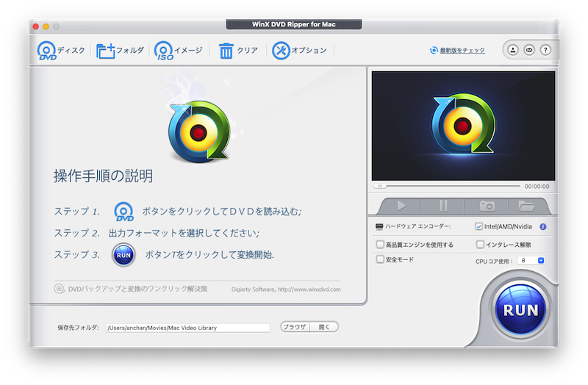Viewport: 588px width, 385px height.
Task: Click the video preview screen
Action: pos(463,126)
